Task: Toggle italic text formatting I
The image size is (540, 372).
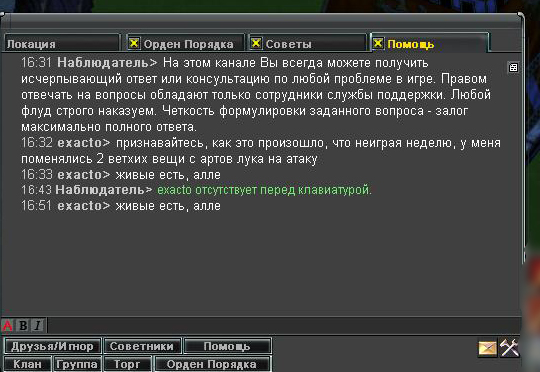Action: click(x=38, y=325)
